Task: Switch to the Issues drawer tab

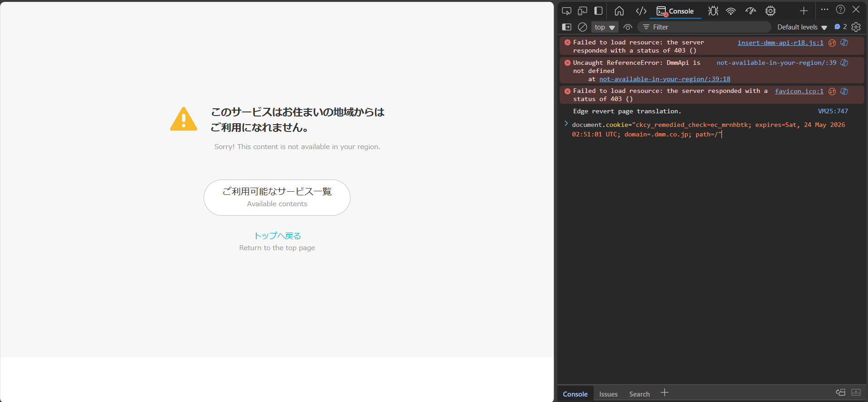Action: pyautogui.click(x=608, y=394)
